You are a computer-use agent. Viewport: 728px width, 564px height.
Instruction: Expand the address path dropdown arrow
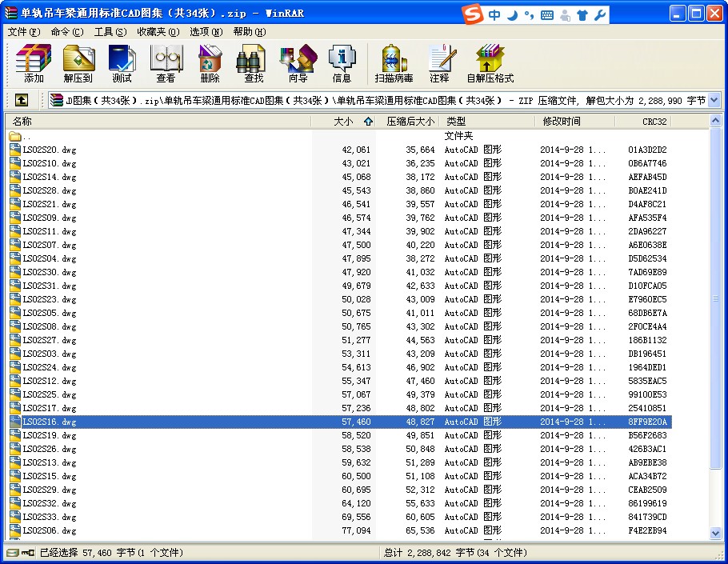pyautogui.click(x=714, y=100)
